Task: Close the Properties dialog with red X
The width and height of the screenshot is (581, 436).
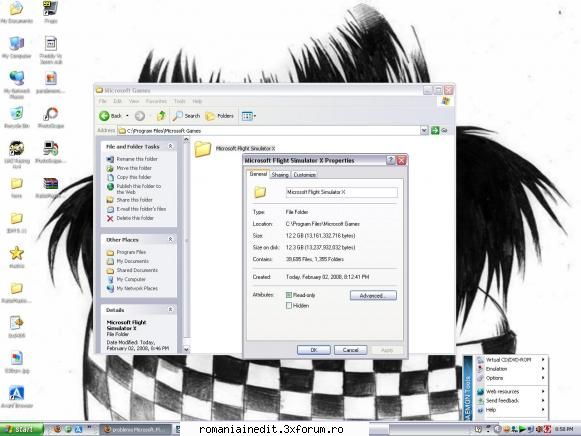Action: [x=402, y=160]
